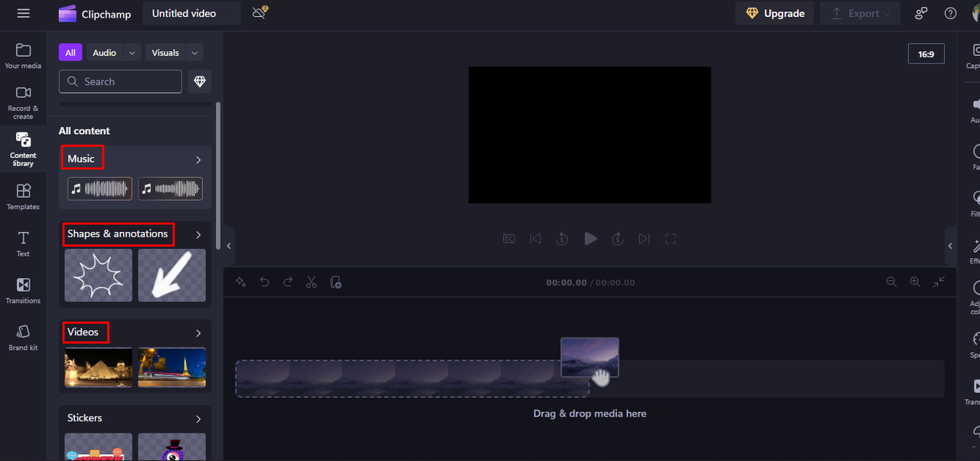980x461 pixels.
Task: Select the Eiffel Tower night video thumbnail
Action: pos(171,368)
